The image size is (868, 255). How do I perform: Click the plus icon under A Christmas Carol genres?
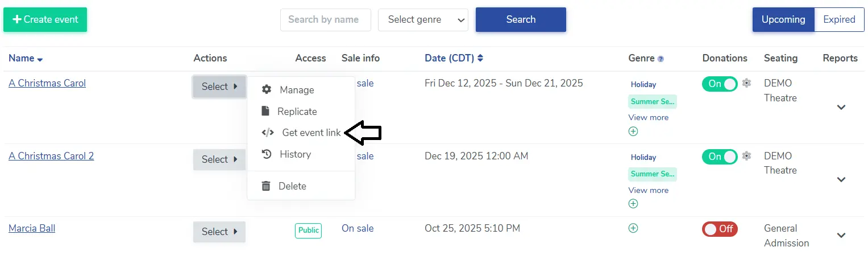pyautogui.click(x=633, y=131)
